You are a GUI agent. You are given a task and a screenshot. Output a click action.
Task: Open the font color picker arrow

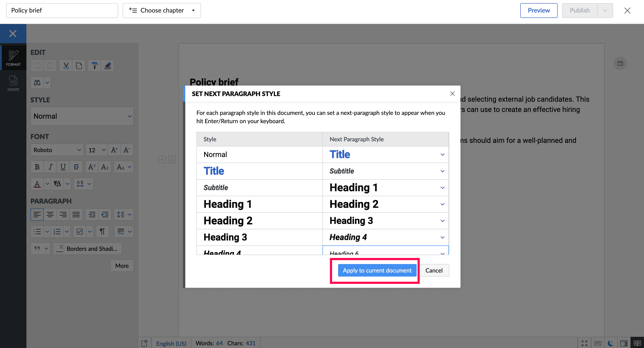pos(47,184)
